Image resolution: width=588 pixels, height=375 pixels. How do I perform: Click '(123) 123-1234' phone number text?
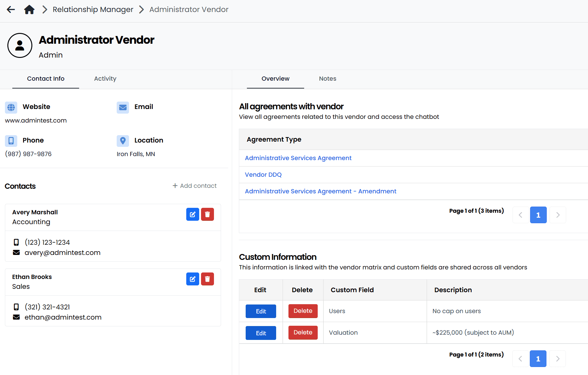47,242
